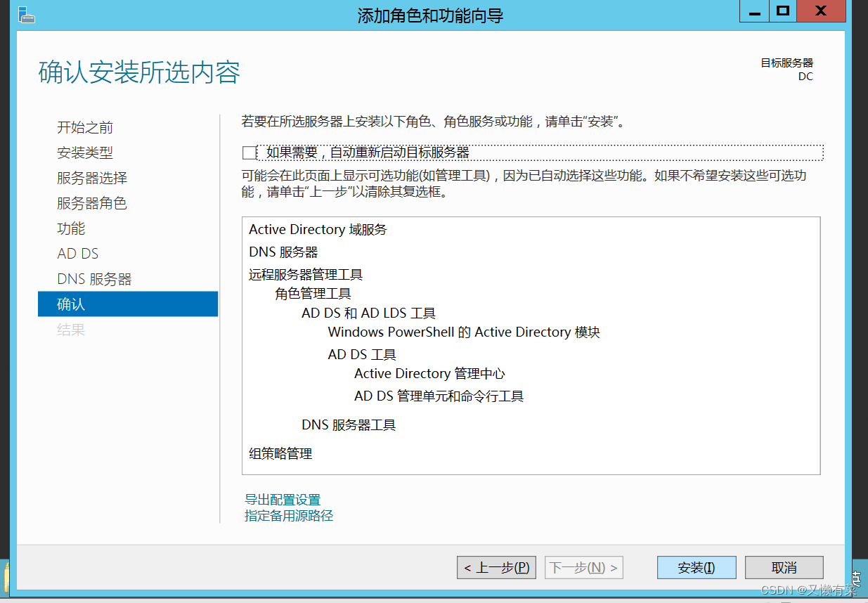Select the highlighted 确认 step
Viewport: 868px width, 603px height.
[128, 304]
